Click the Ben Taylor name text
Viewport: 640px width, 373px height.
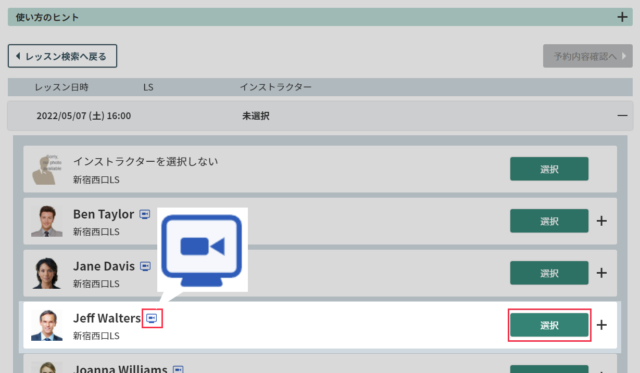click(103, 214)
